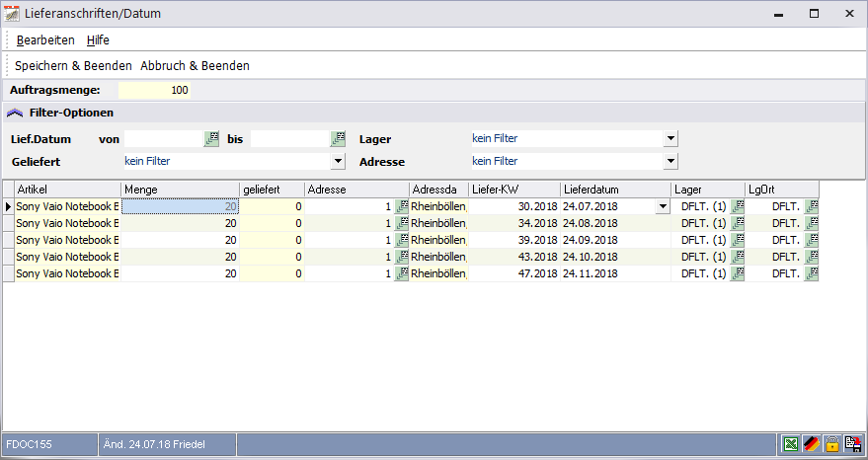
Task: Open LgOrt lookup in 24.07.2018 row
Action: coord(812,207)
